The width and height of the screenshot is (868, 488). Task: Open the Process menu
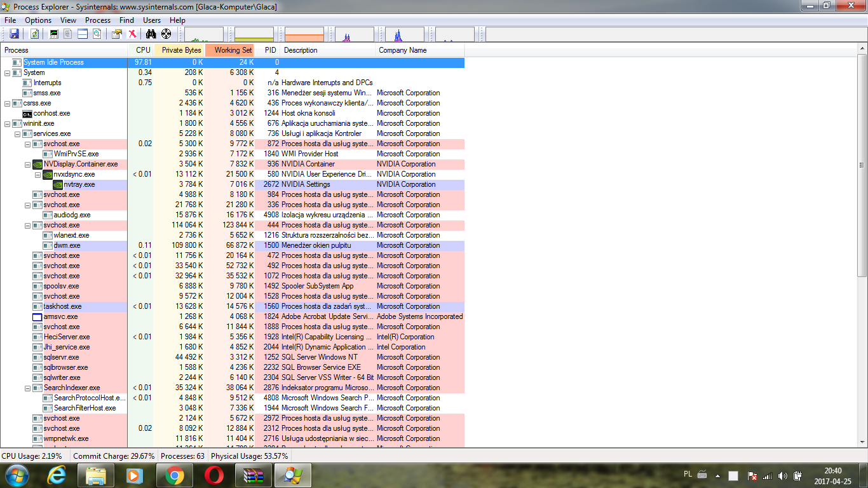[98, 20]
